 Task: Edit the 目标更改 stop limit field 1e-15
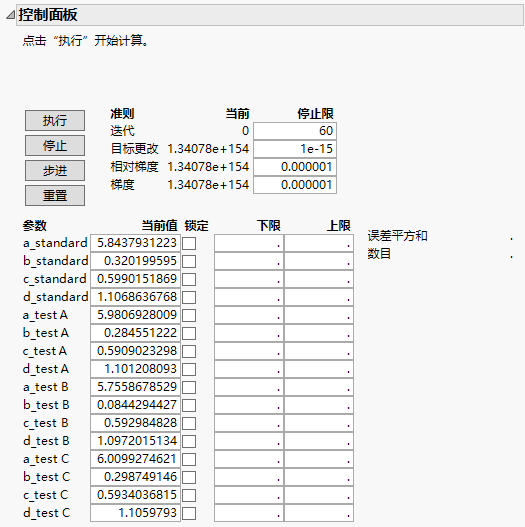tap(295, 149)
